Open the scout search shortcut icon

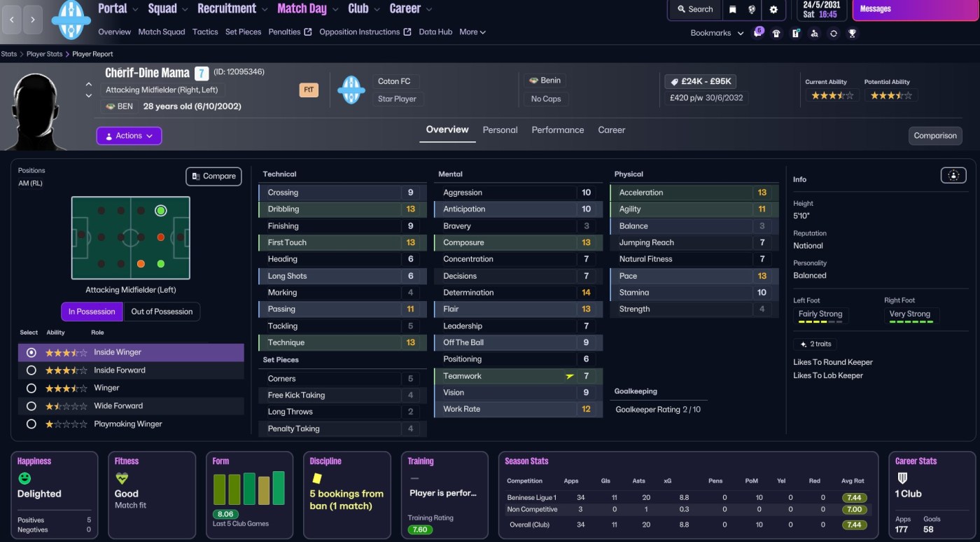pyautogui.click(x=814, y=33)
